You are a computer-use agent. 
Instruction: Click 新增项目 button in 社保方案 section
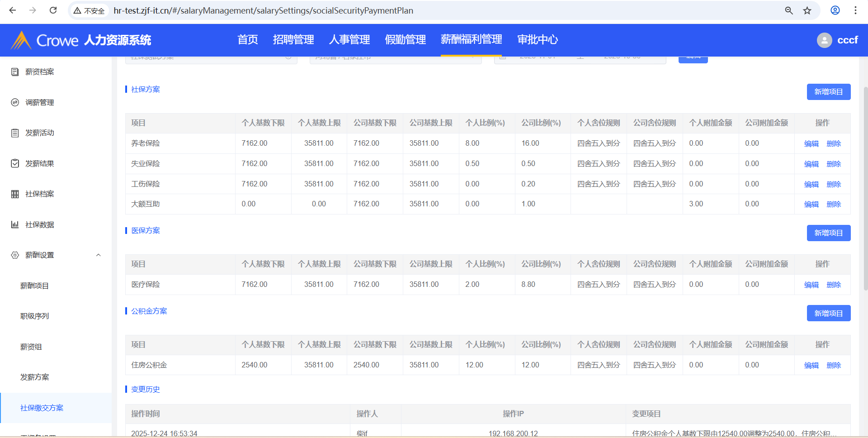tap(828, 92)
